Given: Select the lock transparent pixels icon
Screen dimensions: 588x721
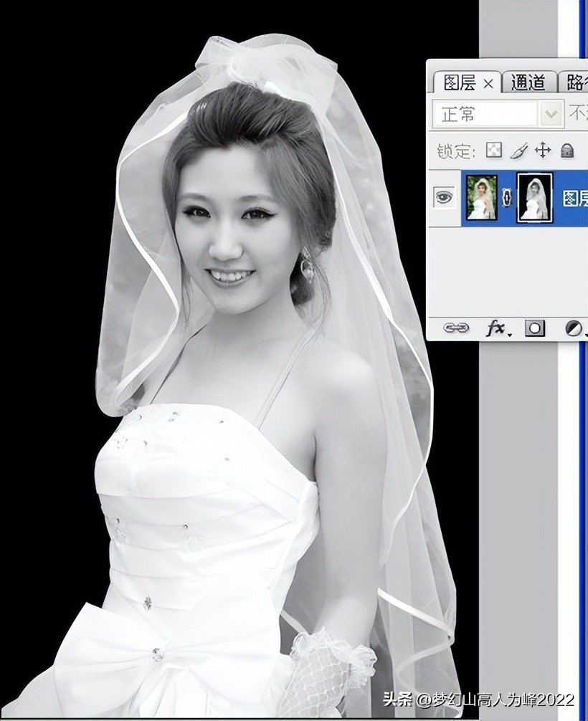Looking at the screenshot, I should point(493,151).
